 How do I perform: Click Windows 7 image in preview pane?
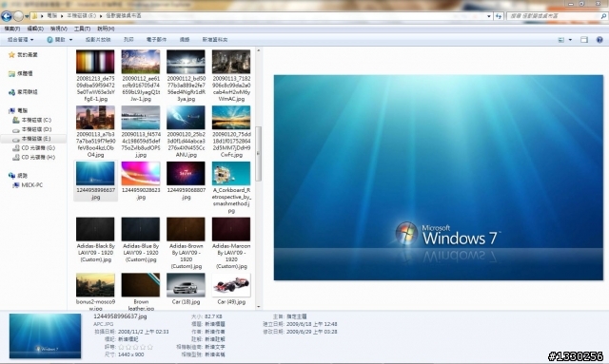point(439,178)
